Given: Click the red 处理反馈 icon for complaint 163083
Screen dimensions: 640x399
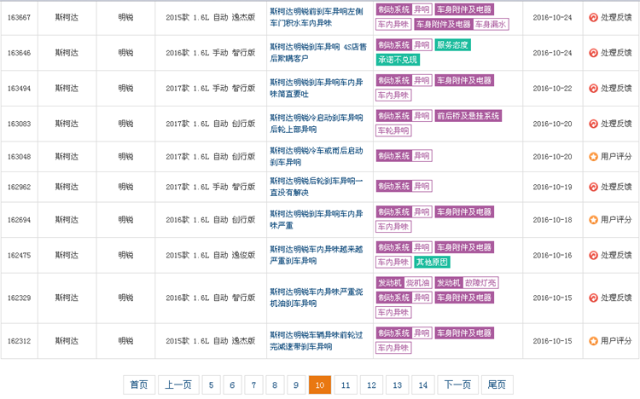Looking at the screenshot, I should click(593, 124).
